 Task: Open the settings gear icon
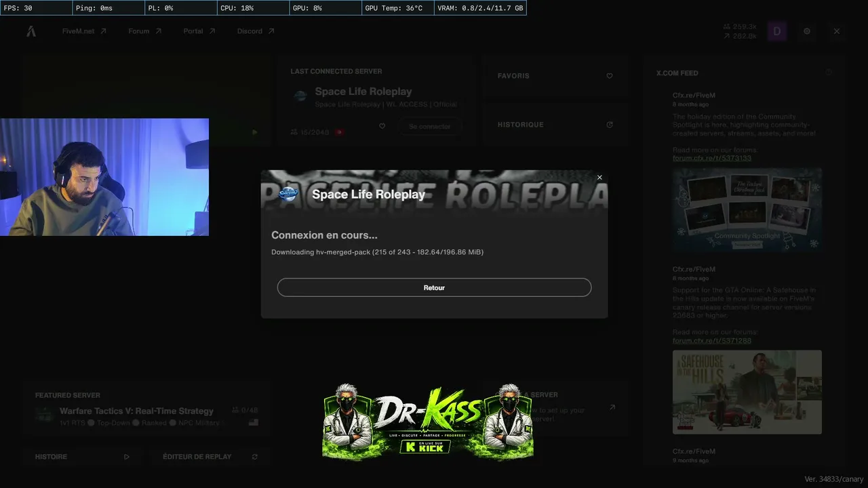pos(807,31)
